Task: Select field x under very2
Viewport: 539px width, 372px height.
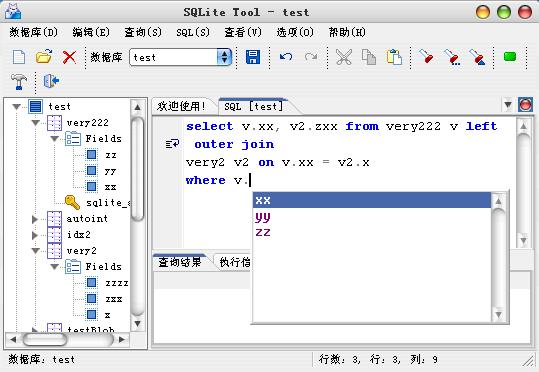Action: tap(108, 315)
